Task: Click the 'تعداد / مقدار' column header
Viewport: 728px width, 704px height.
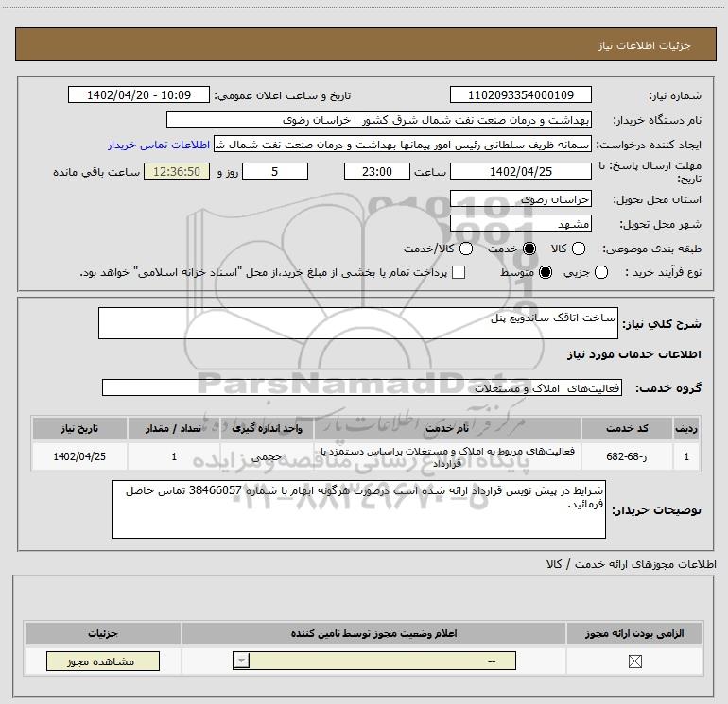Action: pos(174,428)
